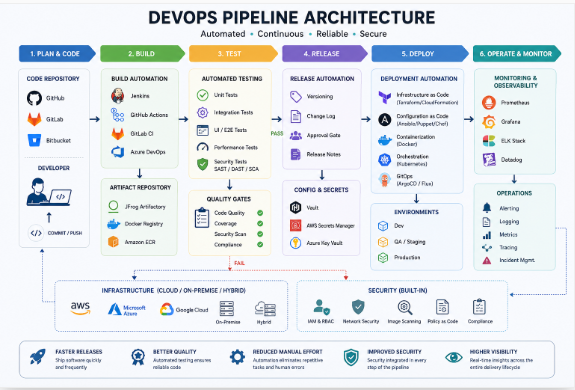Click the GitLab CI fox icon

118,134
